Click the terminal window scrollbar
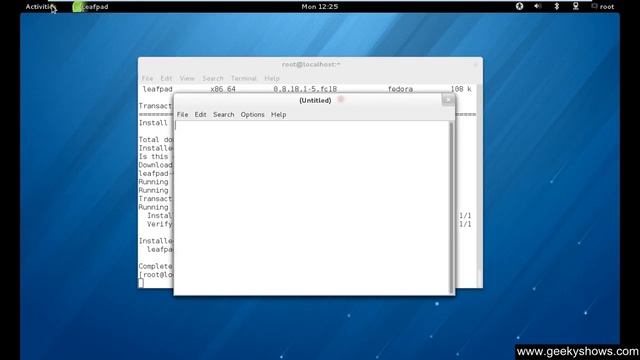This screenshot has width=640, height=360. tap(479, 186)
